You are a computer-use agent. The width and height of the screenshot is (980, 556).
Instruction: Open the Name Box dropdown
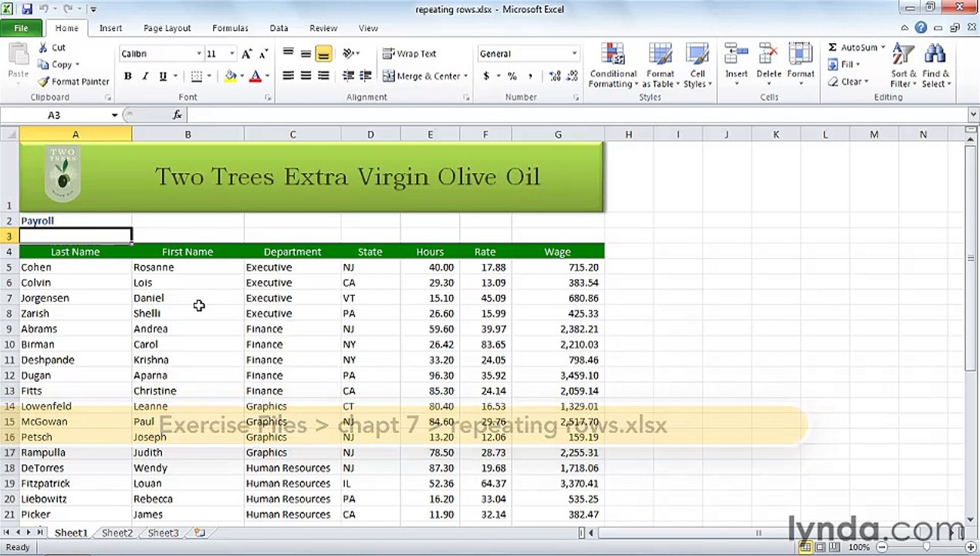pos(114,115)
